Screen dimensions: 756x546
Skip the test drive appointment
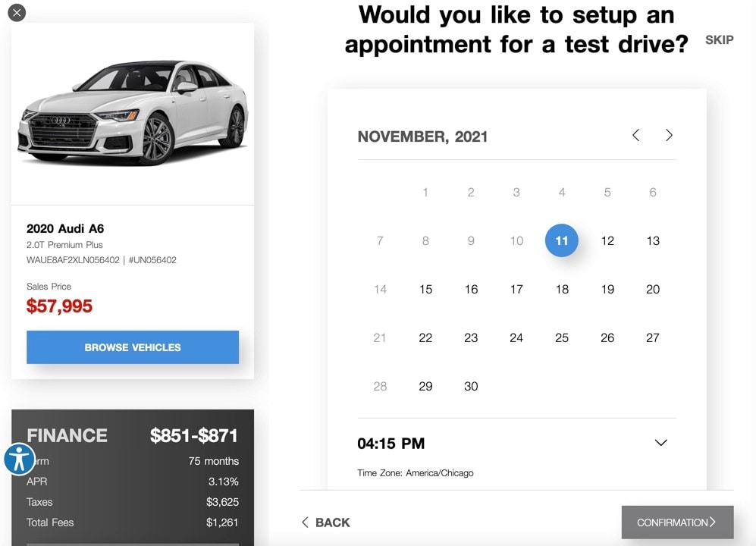click(x=720, y=40)
